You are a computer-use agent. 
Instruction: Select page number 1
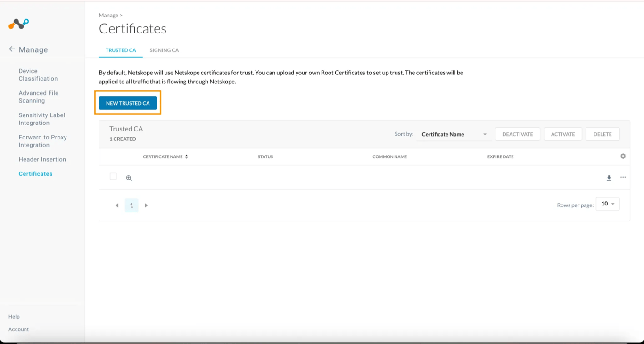click(132, 205)
